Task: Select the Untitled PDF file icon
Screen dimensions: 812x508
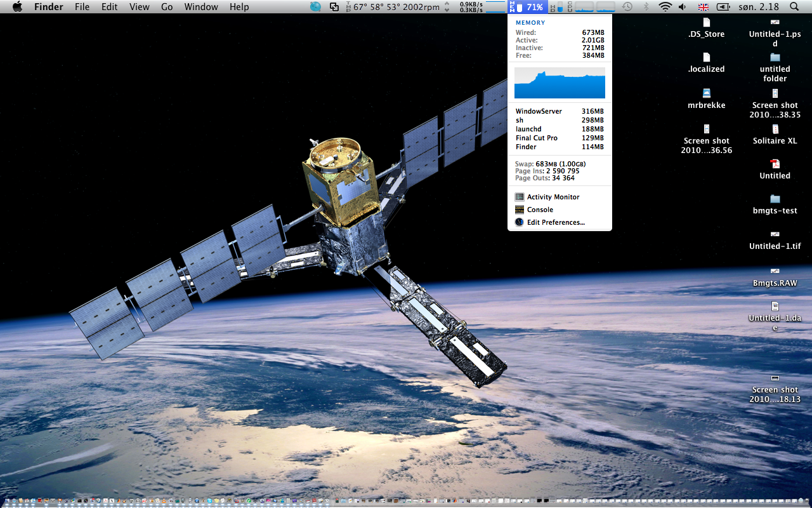Action: (x=775, y=170)
